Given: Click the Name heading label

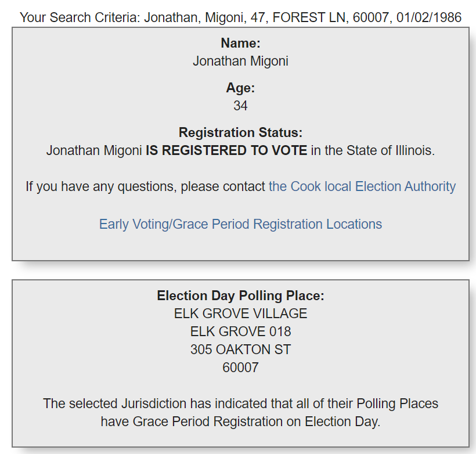Looking at the screenshot, I should pyautogui.click(x=240, y=43).
